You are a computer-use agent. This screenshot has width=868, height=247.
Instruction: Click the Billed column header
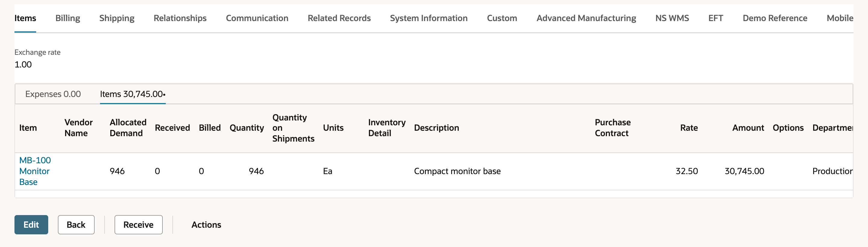click(209, 128)
